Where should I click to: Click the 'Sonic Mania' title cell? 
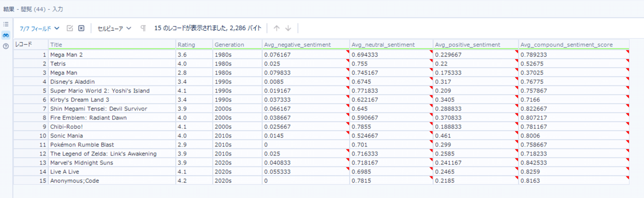click(112, 136)
